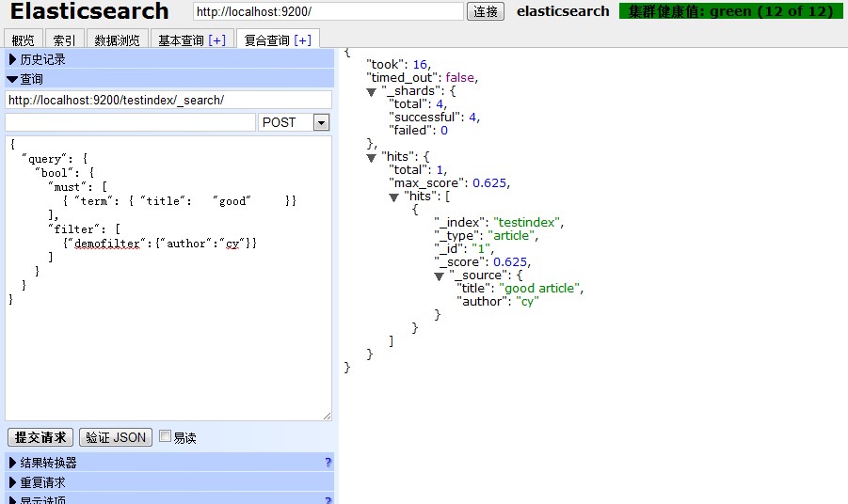Open the POST method dropdown
Screen dimensions: 848x504
point(321,122)
